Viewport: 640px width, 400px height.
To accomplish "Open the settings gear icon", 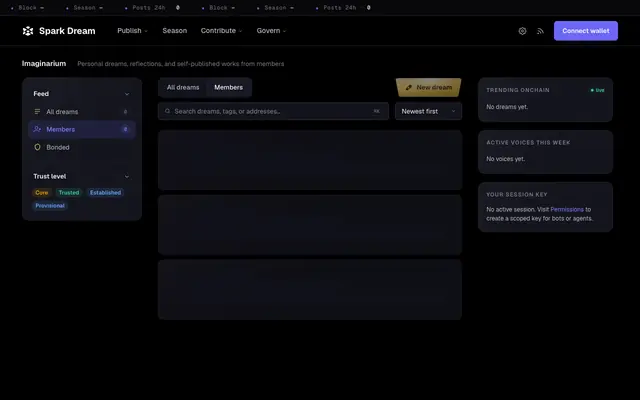I will click(x=522, y=31).
